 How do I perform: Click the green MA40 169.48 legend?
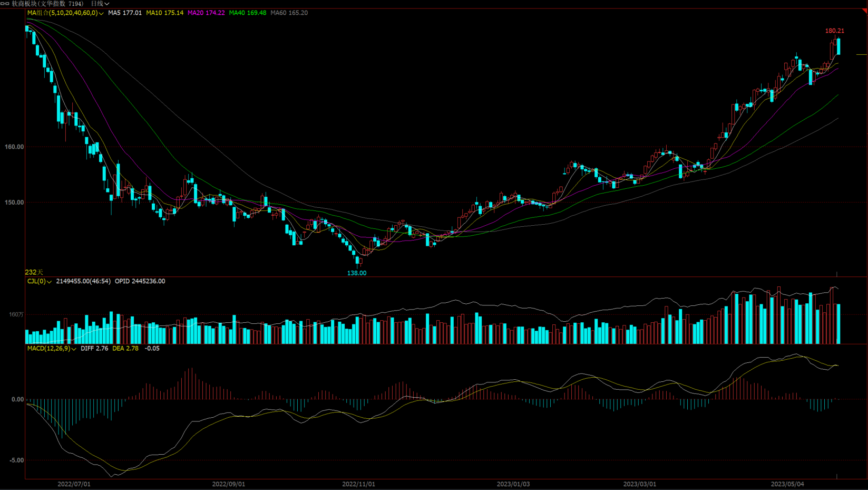point(247,13)
